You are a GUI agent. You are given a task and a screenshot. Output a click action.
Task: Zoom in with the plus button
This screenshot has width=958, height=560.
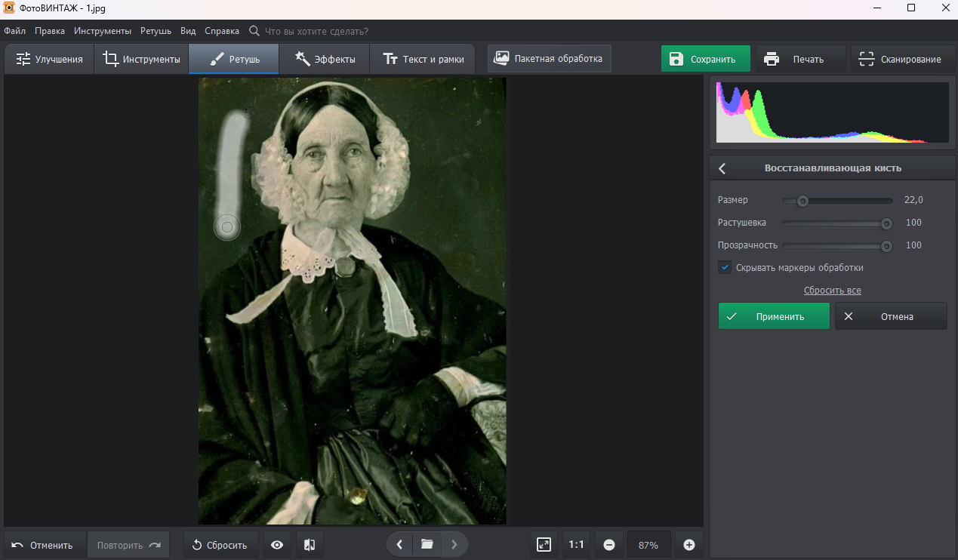point(688,545)
